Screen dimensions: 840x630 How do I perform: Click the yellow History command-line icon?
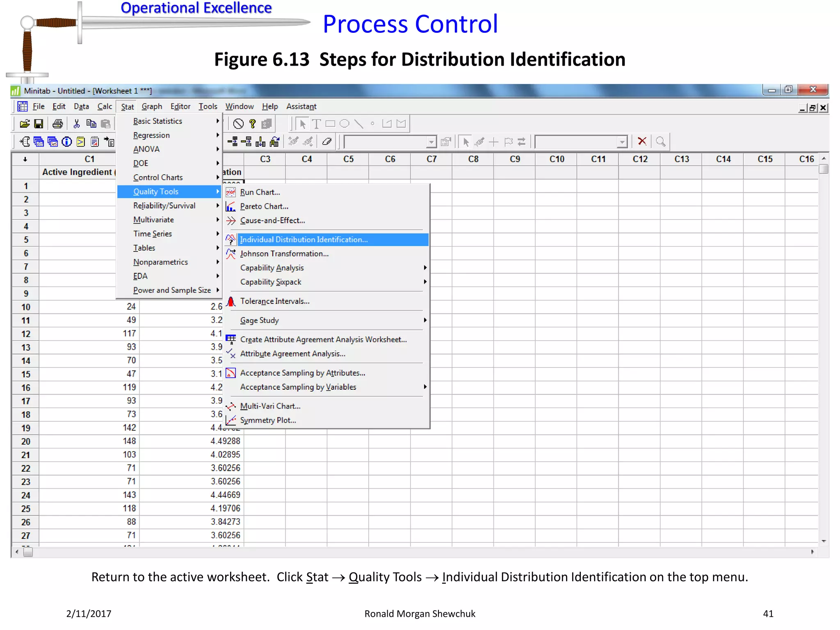(81, 142)
